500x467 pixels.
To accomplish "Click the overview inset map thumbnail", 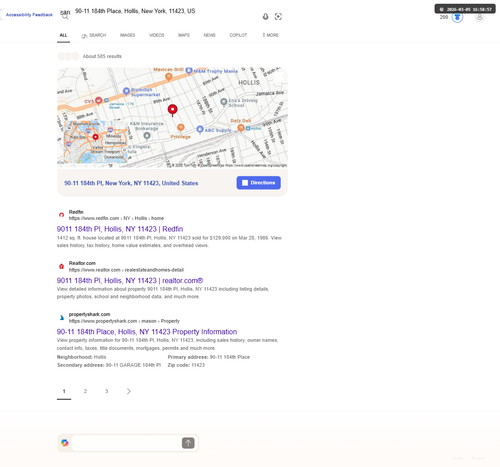I will (x=95, y=142).
